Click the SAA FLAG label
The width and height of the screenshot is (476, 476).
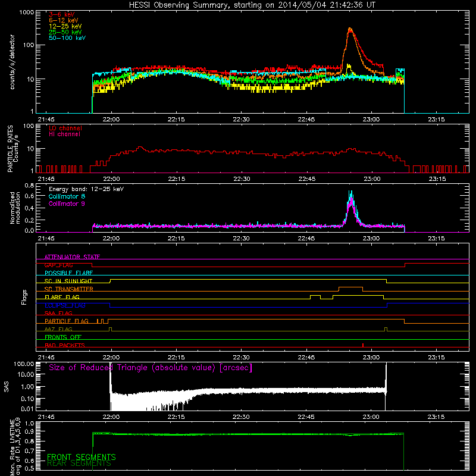click(58, 313)
